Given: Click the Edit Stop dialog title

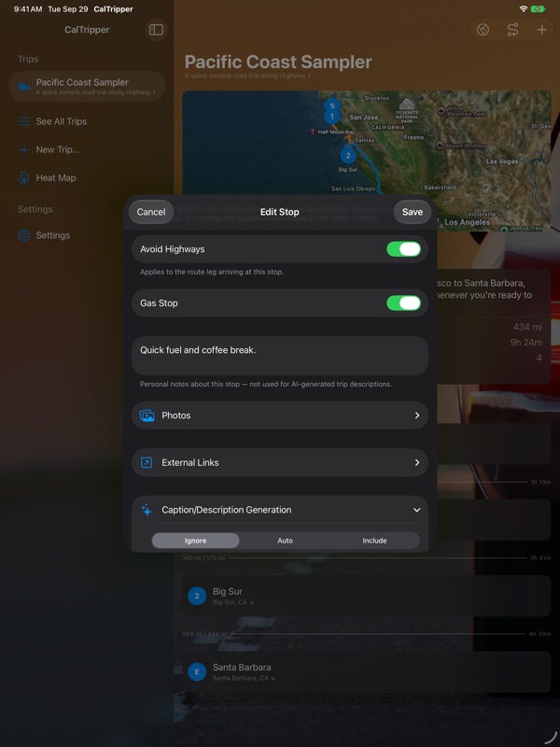Looking at the screenshot, I should [279, 212].
